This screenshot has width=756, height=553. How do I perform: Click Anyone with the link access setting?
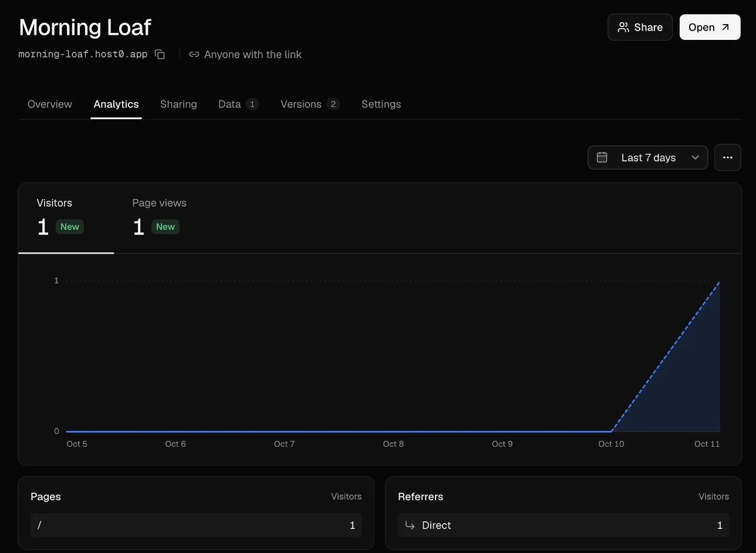[x=245, y=55]
